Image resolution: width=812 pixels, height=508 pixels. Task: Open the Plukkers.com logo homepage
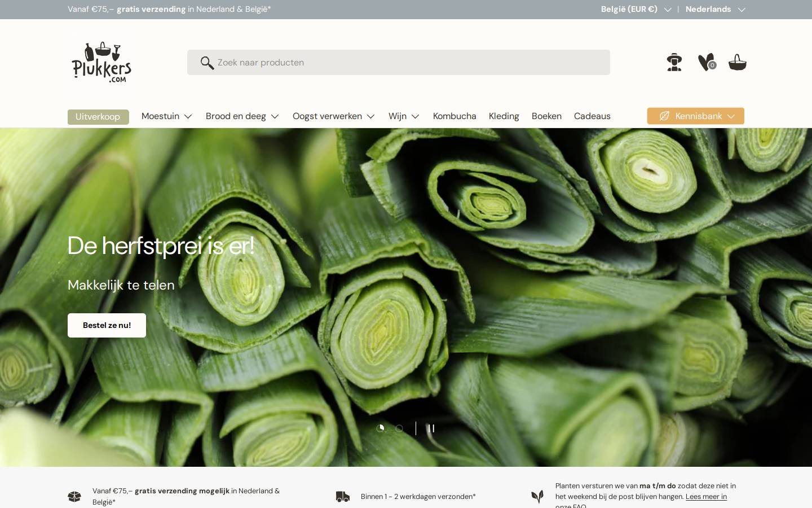point(101,62)
